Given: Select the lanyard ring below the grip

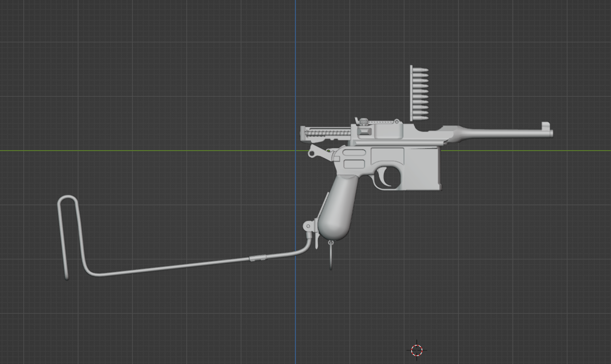Looking at the screenshot, I should click(x=331, y=255).
